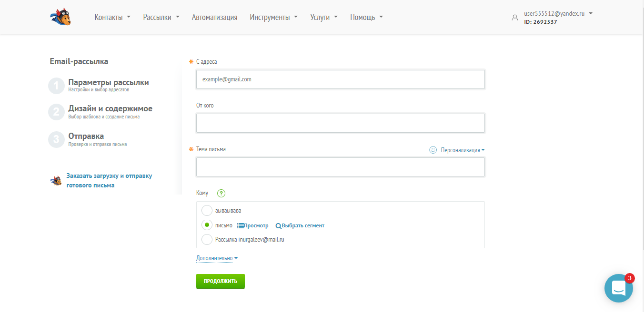
Task: Open the chat support widget
Action: point(618,288)
